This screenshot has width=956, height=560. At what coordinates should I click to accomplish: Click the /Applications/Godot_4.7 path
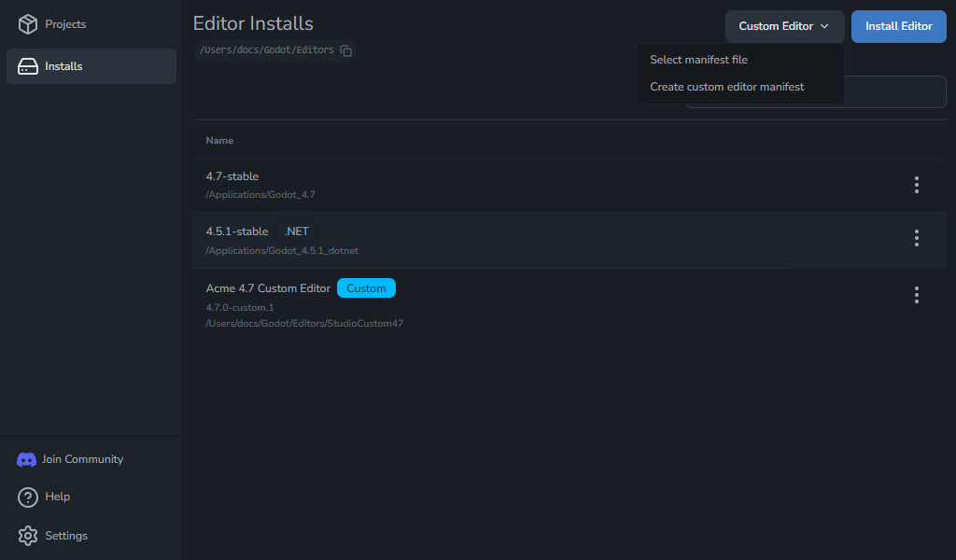tap(260, 195)
